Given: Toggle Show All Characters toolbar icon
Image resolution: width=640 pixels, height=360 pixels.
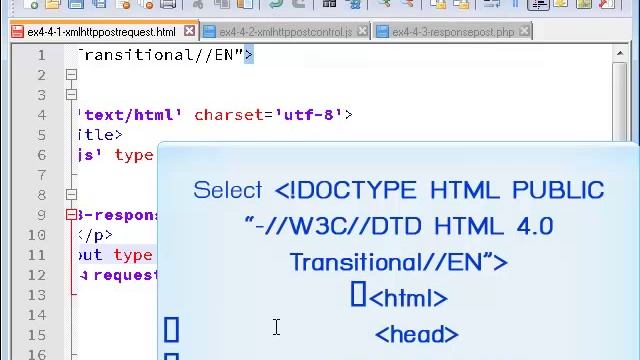Looking at the screenshot, I should [515, 4].
